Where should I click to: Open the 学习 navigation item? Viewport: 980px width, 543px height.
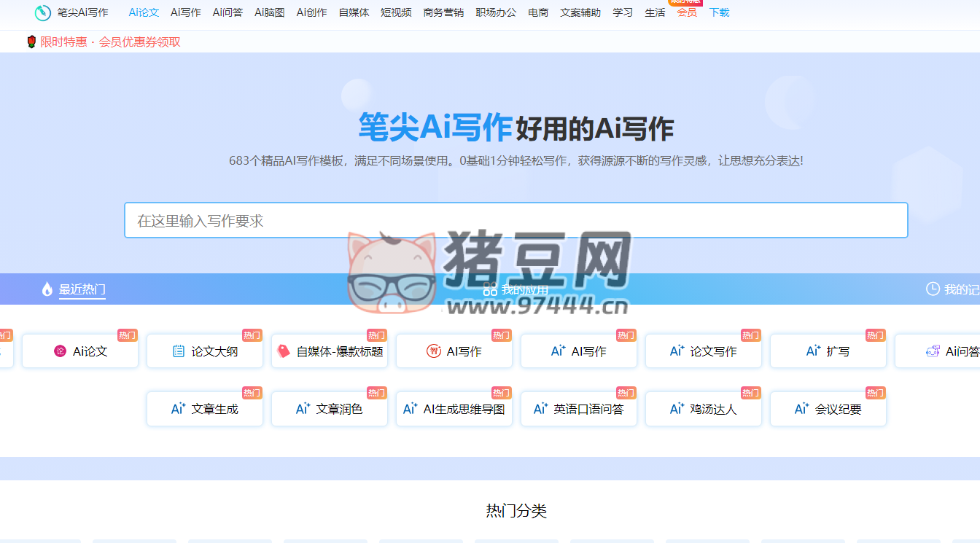[x=623, y=12]
